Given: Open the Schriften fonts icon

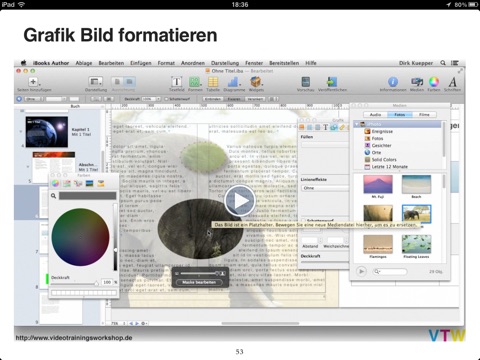Looking at the screenshot, I should click(x=452, y=82).
